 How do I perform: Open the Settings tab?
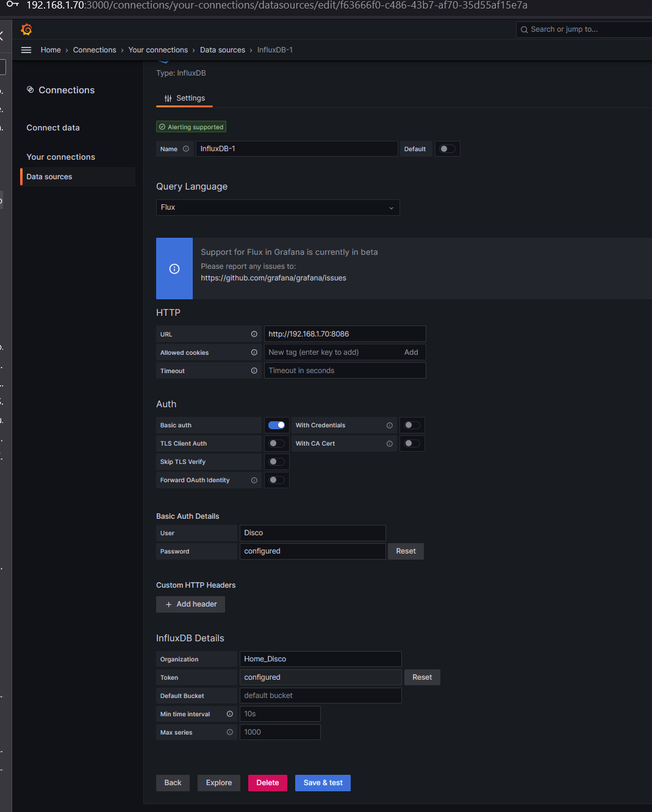click(185, 98)
